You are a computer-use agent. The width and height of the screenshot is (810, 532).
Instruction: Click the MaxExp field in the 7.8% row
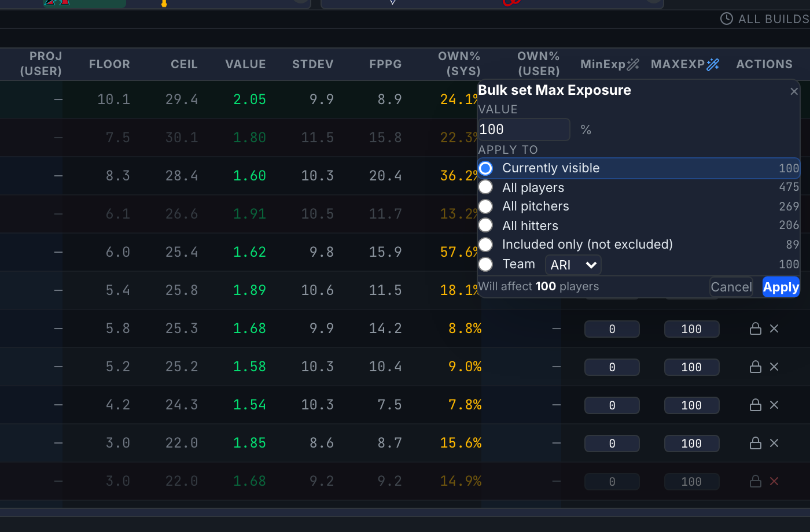[691, 405]
